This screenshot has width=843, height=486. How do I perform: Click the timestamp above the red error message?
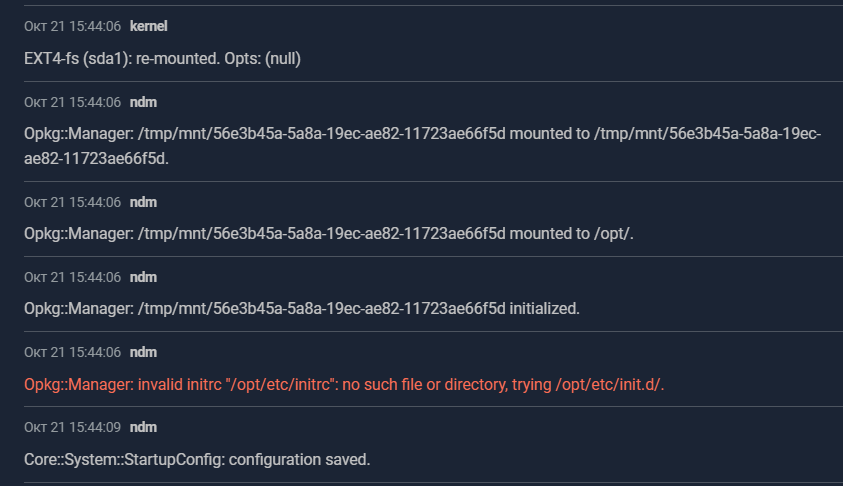pos(72,352)
